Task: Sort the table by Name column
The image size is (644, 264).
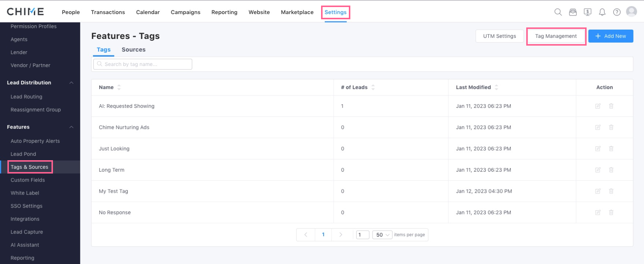Action: coord(119,88)
